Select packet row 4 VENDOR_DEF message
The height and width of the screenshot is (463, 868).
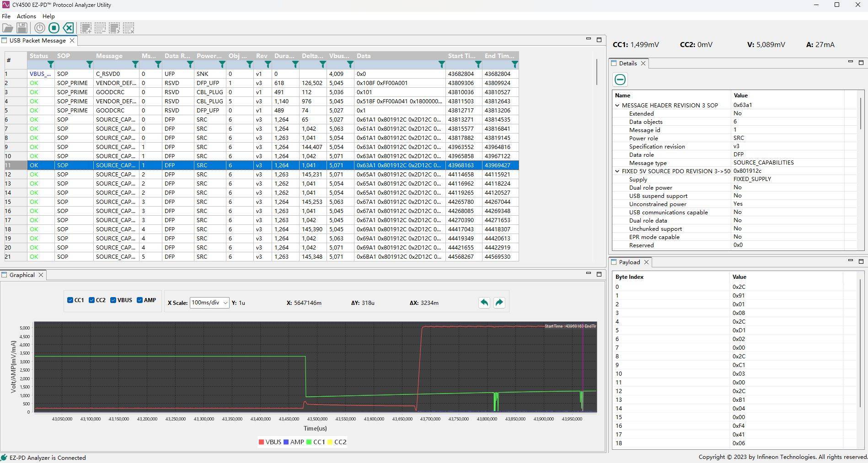click(116, 101)
